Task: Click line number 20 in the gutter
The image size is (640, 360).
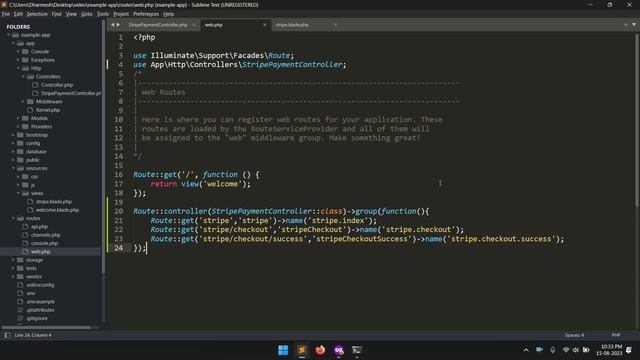Action: [x=118, y=211]
